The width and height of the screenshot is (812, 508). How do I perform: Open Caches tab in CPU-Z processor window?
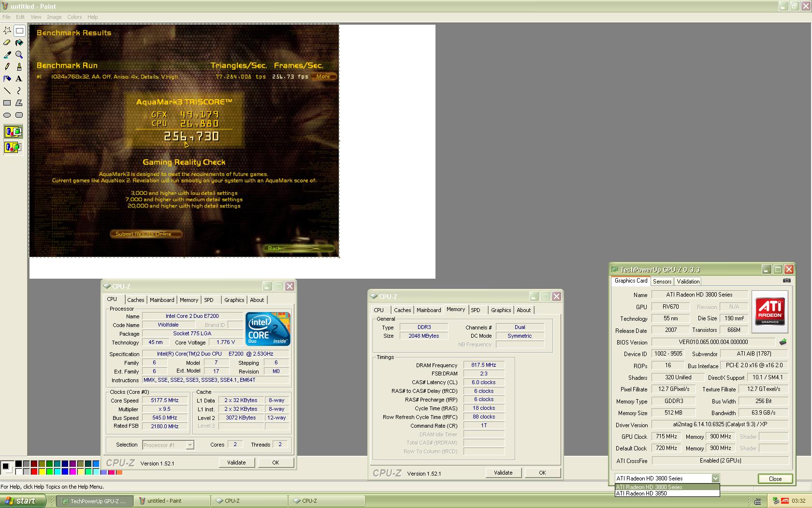pos(136,300)
